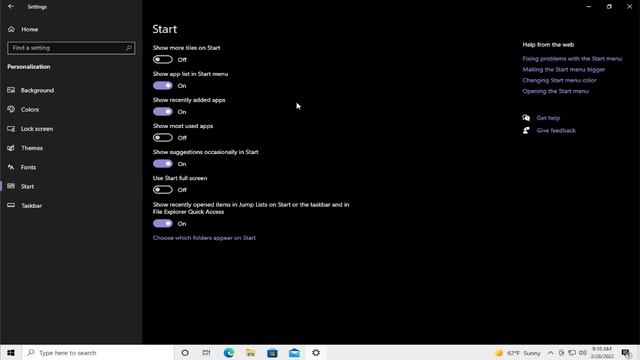The width and height of the screenshot is (640, 360).
Task: Disable Show recently added apps
Action: point(163,112)
